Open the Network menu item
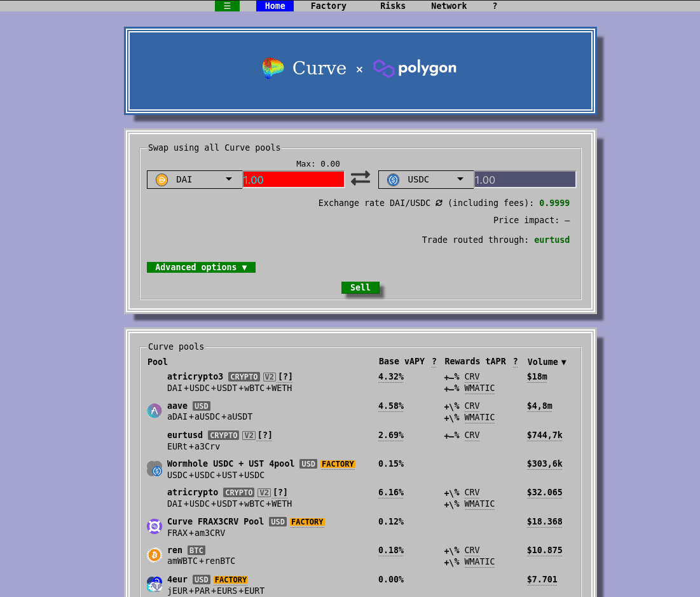Image resolution: width=700 pixels, height=597 pixels. (x=449, y=6)
